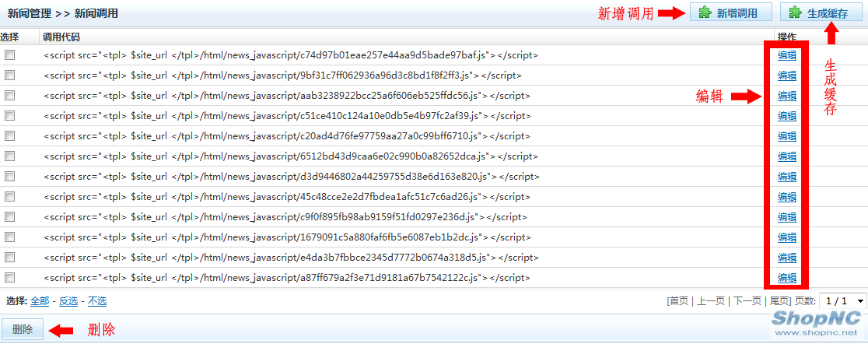Open 编辑 link for the 6512bd43d9caa row
The image size is (868, 344).
coord(786,156)
